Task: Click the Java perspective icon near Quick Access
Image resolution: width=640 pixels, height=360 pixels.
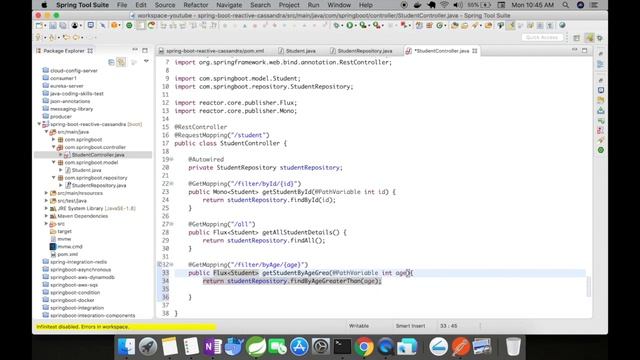Action: point(589,38)
